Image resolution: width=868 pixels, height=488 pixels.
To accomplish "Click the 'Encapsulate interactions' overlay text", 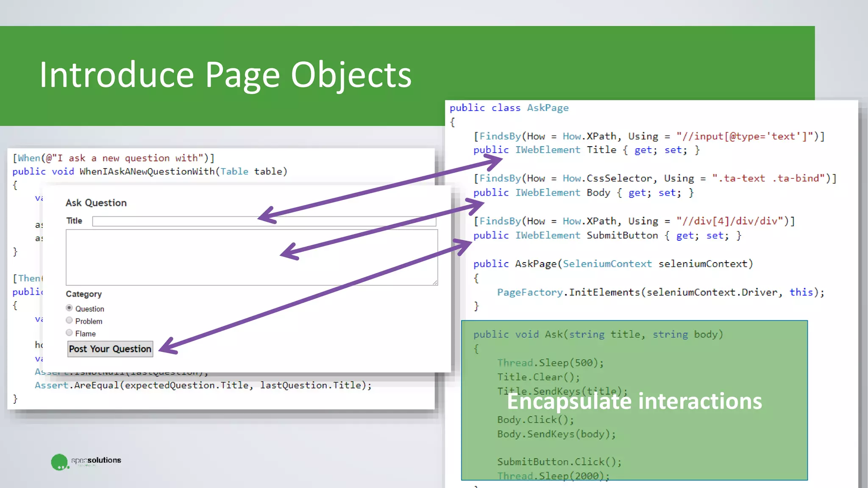I will pos(634,401).
